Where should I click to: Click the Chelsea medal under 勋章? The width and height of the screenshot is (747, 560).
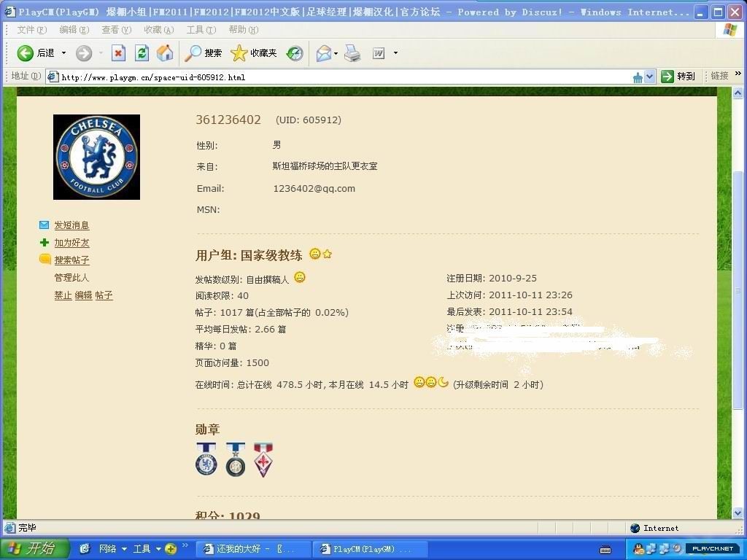[x=206, y=459]
